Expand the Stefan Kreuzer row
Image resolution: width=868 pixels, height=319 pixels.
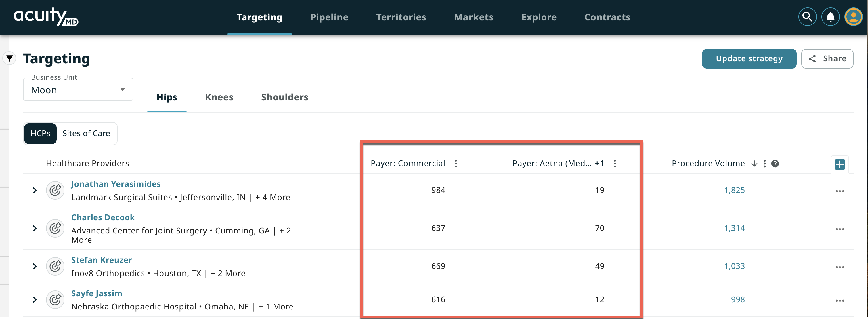point(35,266)
